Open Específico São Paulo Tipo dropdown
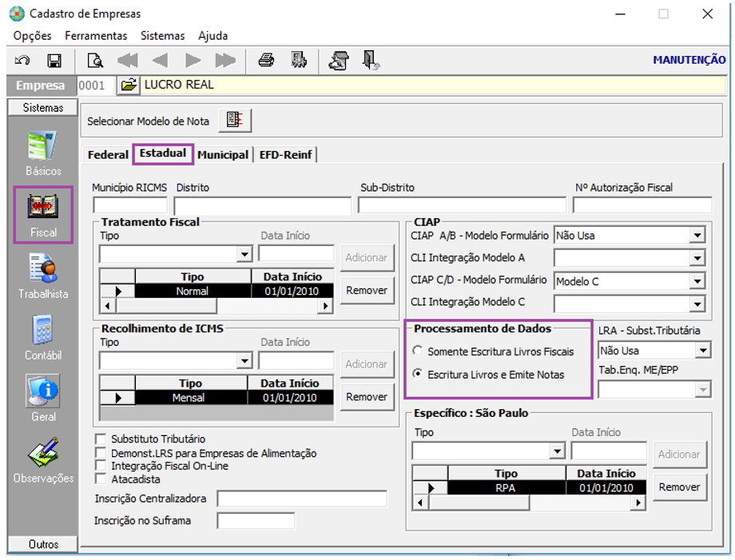The width and height of the screenshot is (735, 560). 557,451
